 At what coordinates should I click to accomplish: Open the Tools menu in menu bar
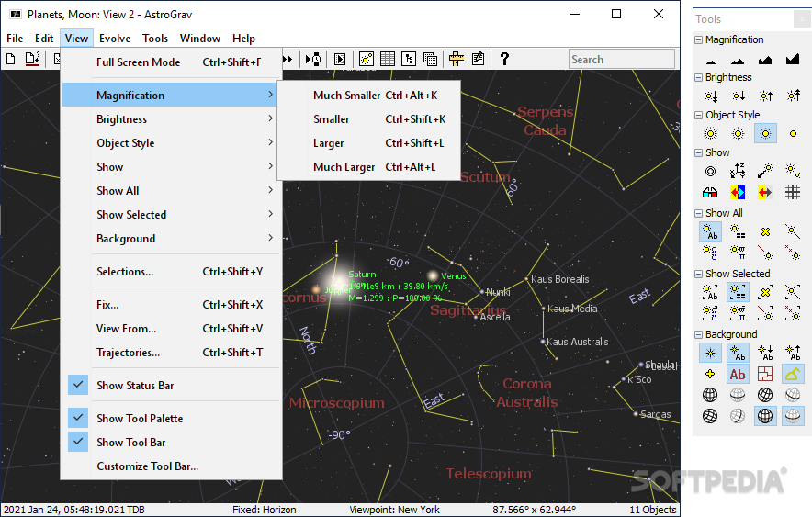(x=155, y=39)
